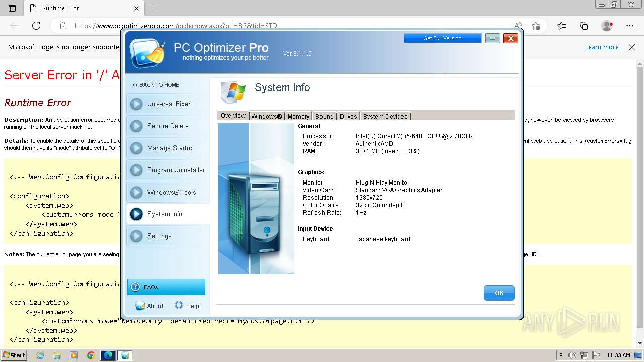Open Edge tab actions menu
The height and width of the screenshot is (362, 644).
point(12,8)
